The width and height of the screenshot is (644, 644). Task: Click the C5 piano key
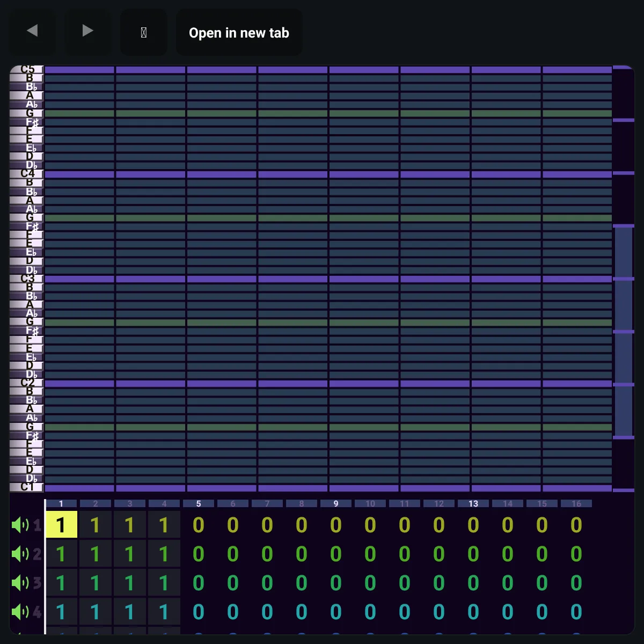click(x=26, y=69)
